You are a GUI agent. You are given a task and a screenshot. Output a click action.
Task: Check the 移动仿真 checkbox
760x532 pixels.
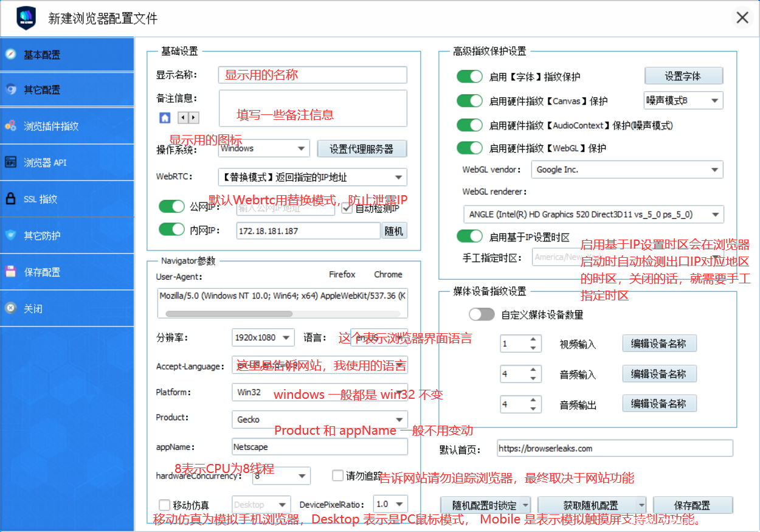point(164,505)
